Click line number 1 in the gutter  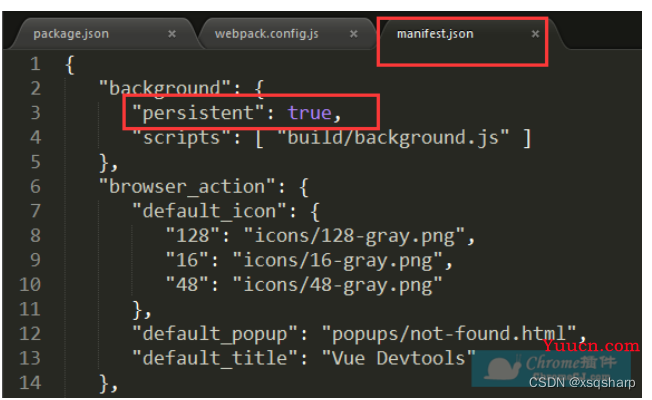click(x=35, y=64)
